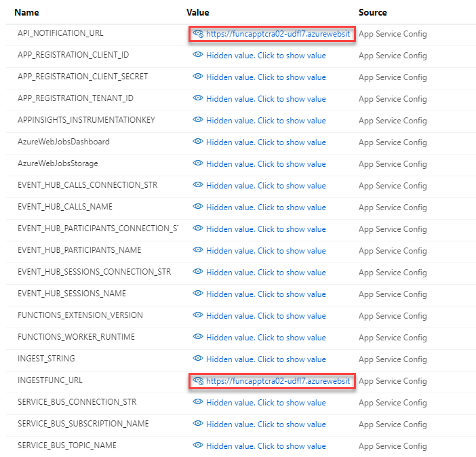Screen dimensions: 476x457
Task: Click hidden value link for SERVICE_BUS_SUBSCRIPTION_NAME
Action: tap(266, 424)
